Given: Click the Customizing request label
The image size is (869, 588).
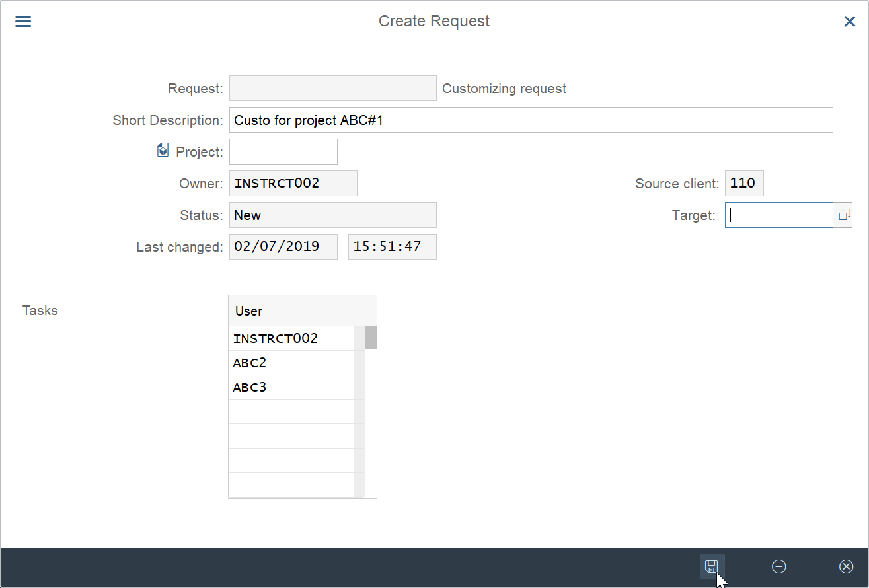Looking at the screenshot, I should pos(504,89).
